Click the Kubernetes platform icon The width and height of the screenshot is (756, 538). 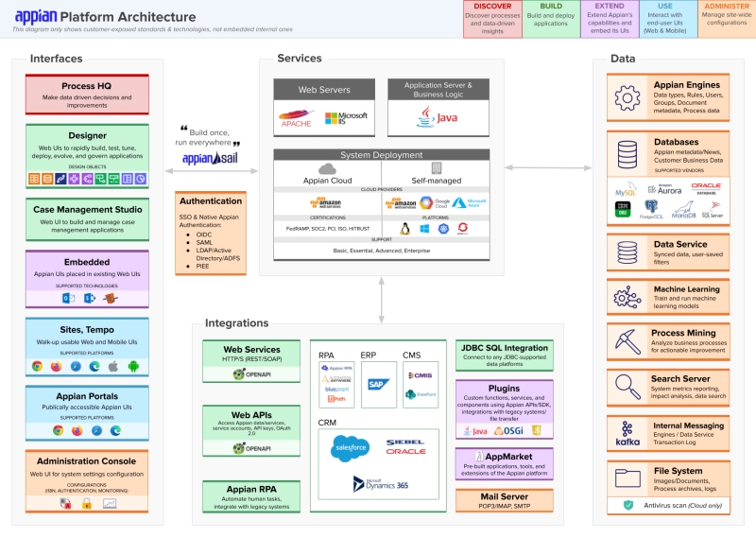443,228
